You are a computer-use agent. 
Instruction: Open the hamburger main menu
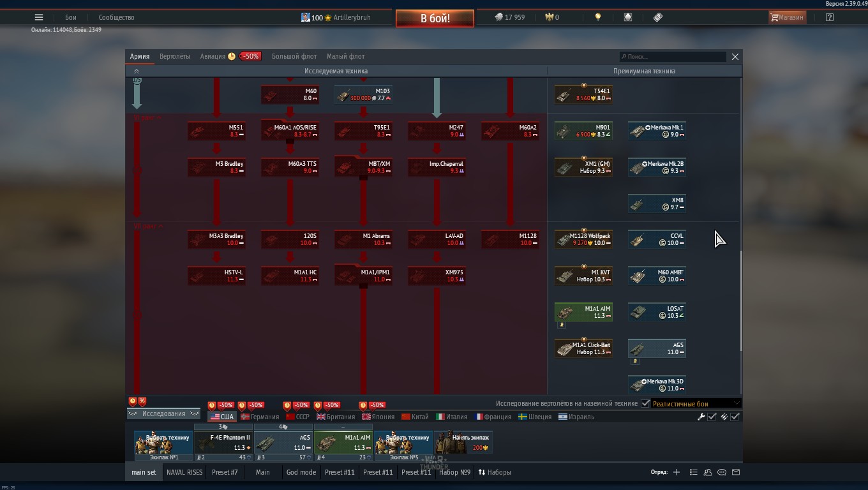[x=39, y=17]
